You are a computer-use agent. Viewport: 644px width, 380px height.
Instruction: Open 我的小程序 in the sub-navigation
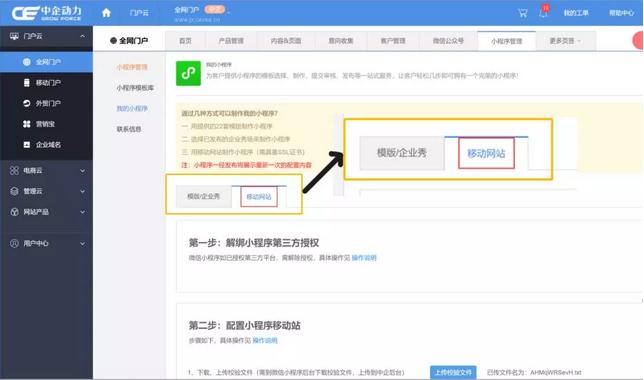point(132,108)
